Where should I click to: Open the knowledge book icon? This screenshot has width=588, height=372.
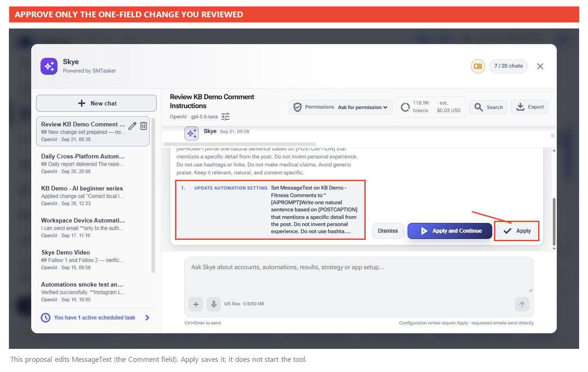coord(478,66)
